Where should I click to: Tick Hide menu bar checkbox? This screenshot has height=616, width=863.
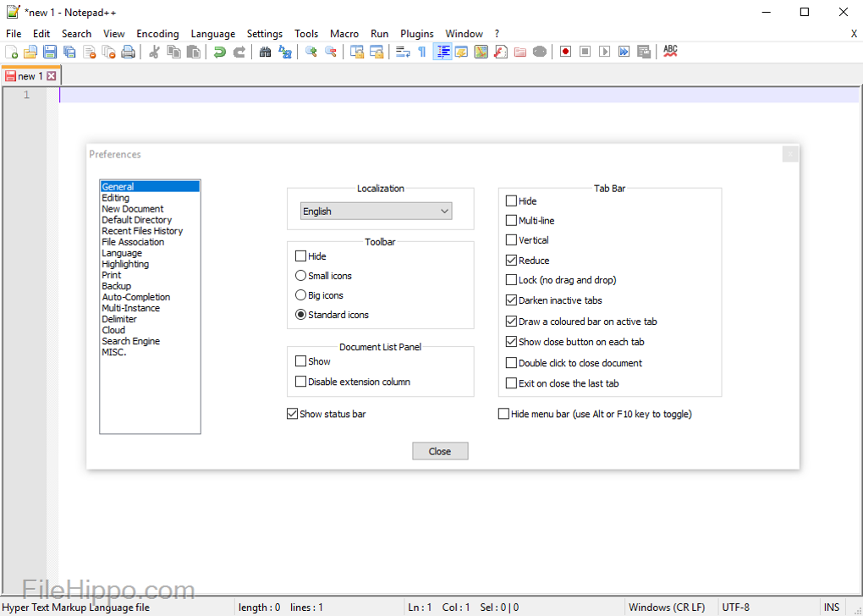504,414
